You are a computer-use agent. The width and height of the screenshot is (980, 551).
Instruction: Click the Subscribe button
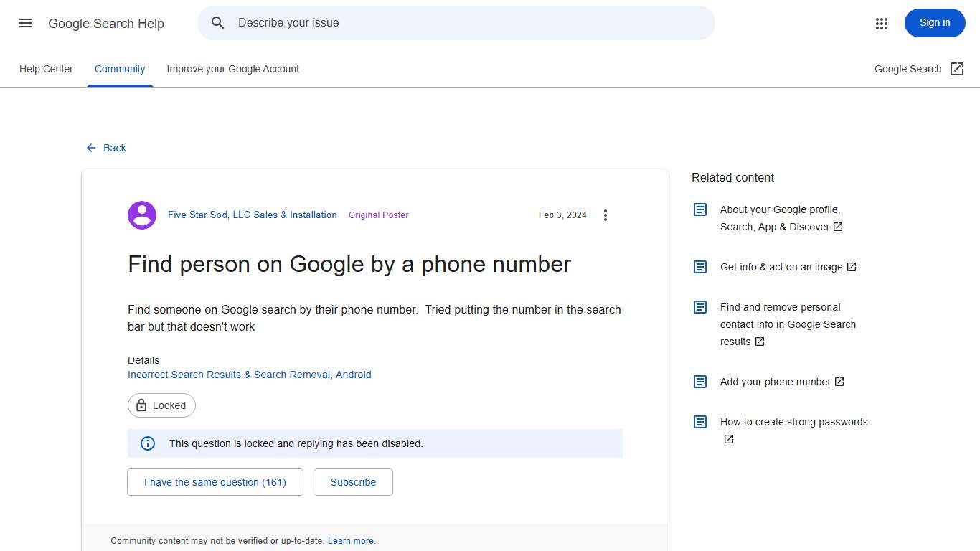click(353, 481)
